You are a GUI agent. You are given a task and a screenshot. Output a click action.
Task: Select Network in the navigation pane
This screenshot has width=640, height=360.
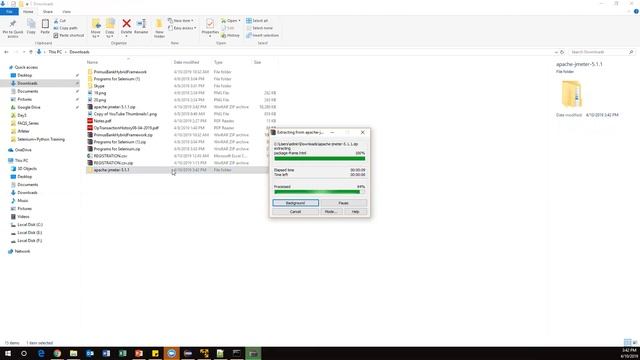22,251
